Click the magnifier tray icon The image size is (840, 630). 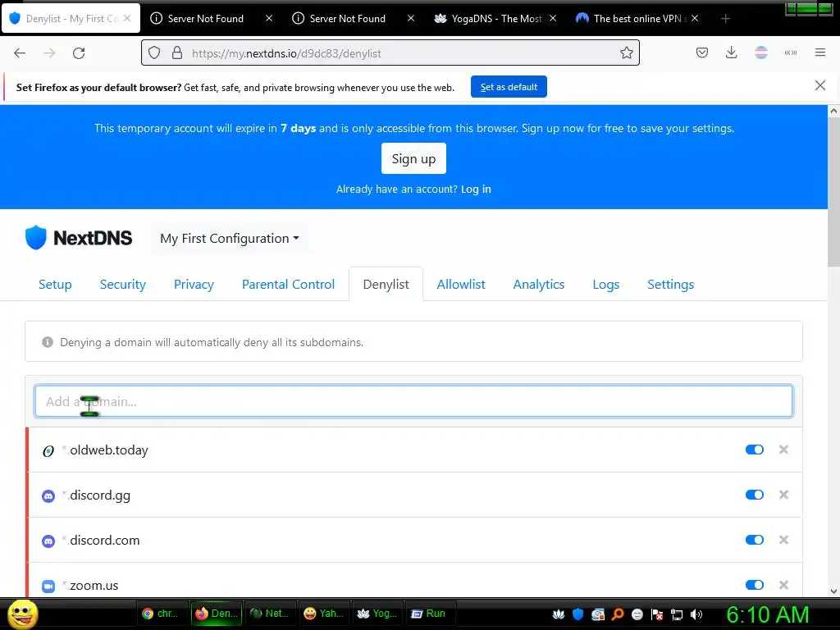(617, 614)
